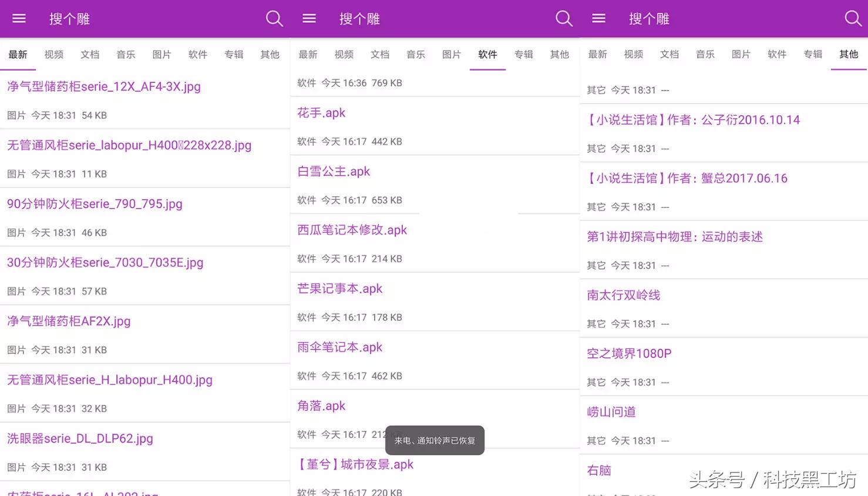Screen dimensions: 868x496
Task: Select 南太行双岭线 result
Action: click(623, 295)
